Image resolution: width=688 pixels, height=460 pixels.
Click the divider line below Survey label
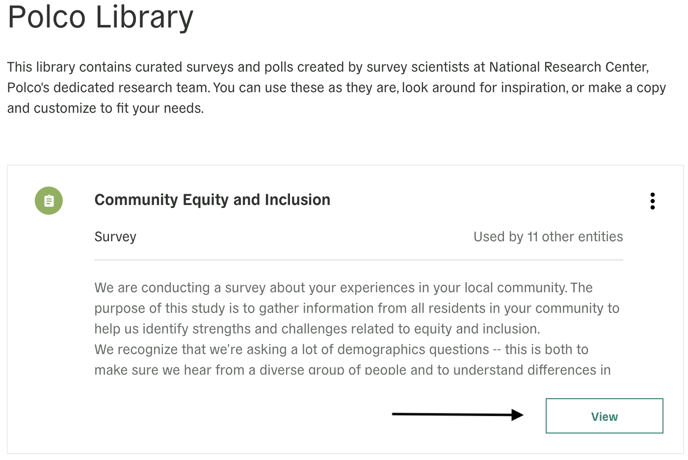pos(358,260)
